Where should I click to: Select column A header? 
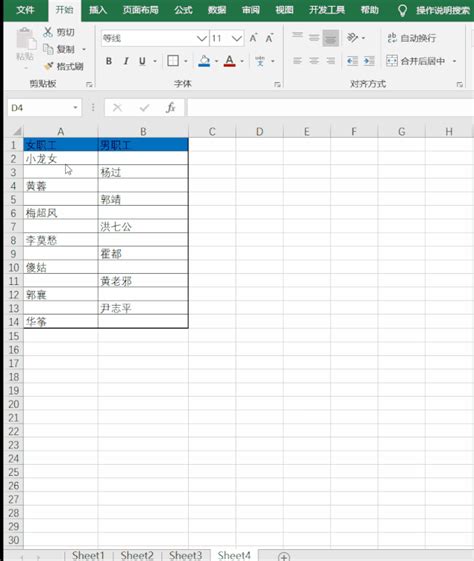point(60,132)
